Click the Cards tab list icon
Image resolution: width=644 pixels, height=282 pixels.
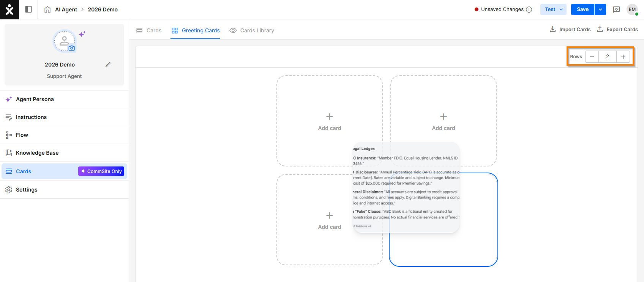tap(139, 30)
